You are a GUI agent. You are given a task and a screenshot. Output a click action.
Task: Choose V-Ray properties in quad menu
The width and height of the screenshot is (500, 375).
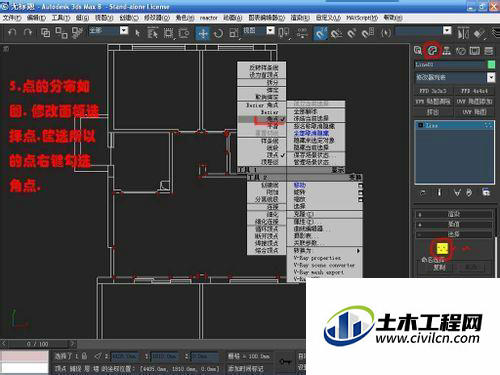click(x=325, y=258)
